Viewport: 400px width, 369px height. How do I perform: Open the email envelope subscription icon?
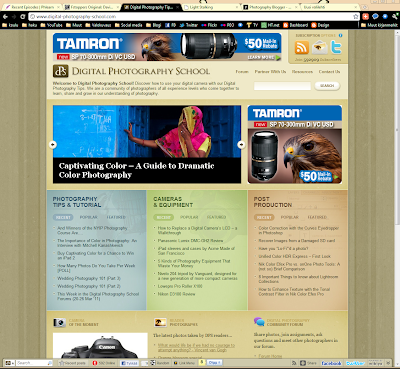coord(320,47)
